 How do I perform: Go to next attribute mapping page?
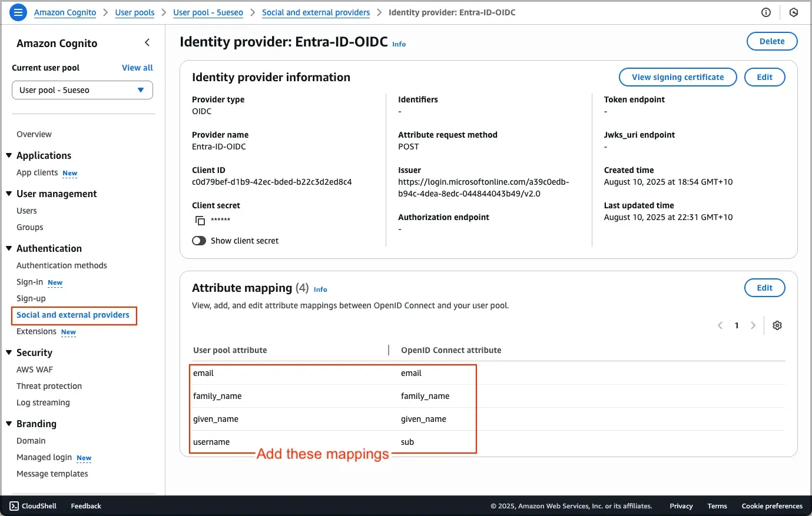click(753, 325)
